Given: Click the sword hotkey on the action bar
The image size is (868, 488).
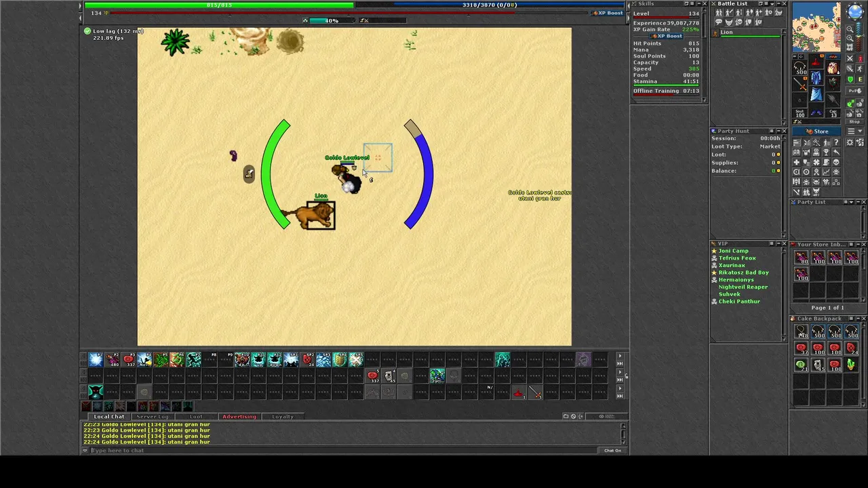Looking at the screenshot, I should click(x=536, y=392).
